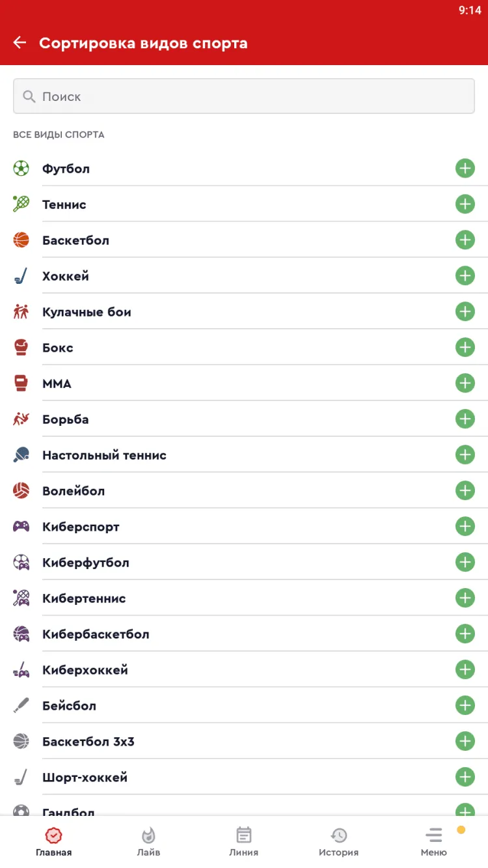Open the Меню tab

point(433,841)
